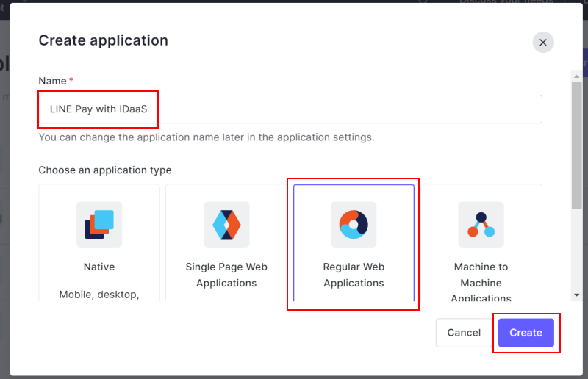This screenshot has width=588, height=379.
Task: Click the "Choose an application type" heading
Action: (x=105, y=170)
